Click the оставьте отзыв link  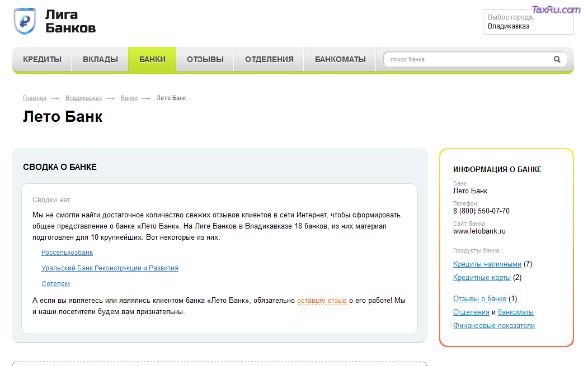(x=322, y=301)
